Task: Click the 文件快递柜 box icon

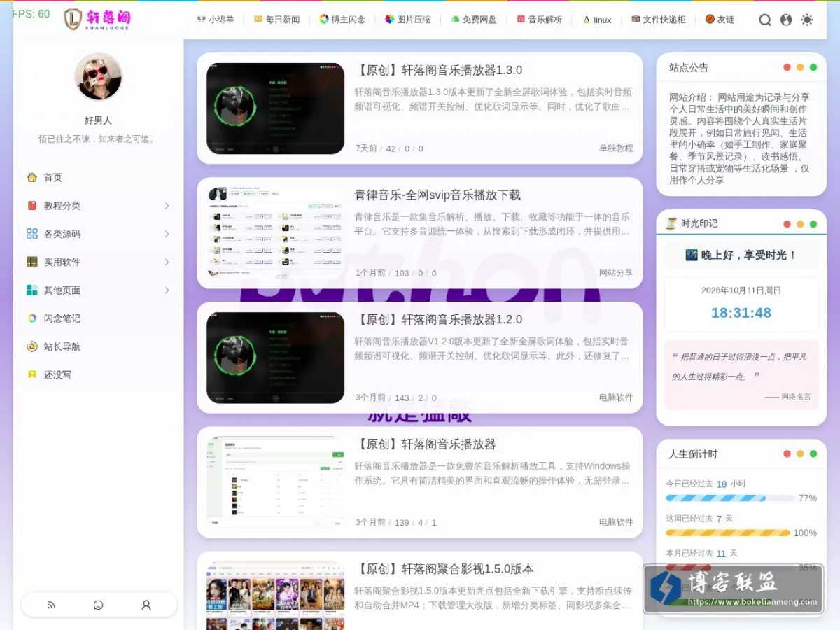Action: click(636, 20)
